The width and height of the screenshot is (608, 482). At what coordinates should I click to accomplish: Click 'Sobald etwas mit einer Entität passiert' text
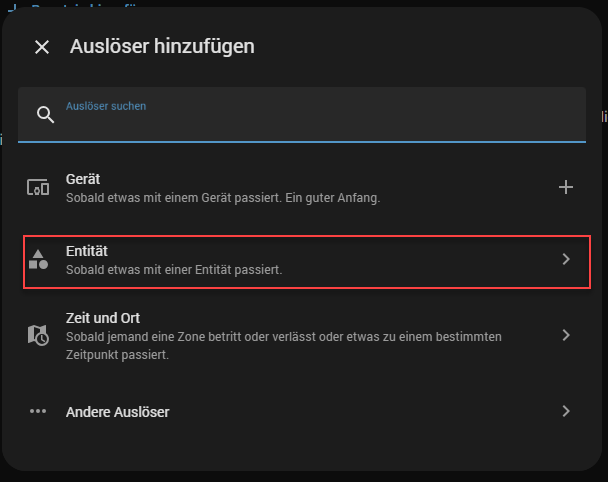point(174,269)
